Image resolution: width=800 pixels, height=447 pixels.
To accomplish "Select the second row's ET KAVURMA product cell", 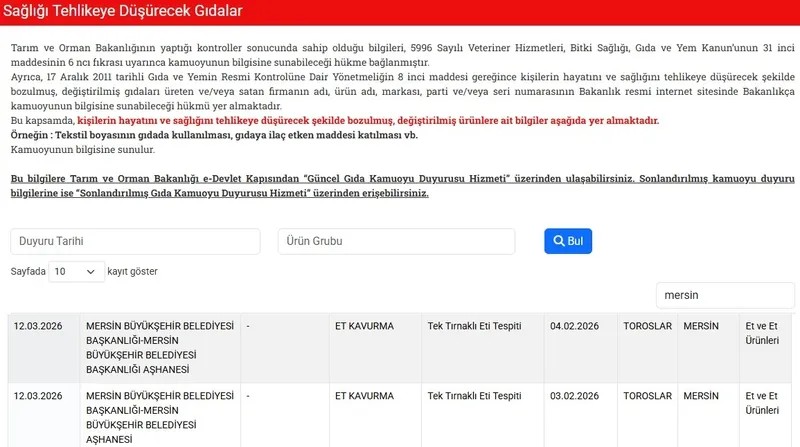I will pos(364,396).
